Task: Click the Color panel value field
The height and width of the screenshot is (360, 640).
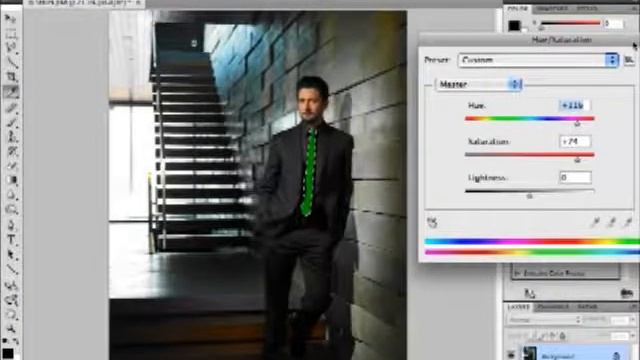Action: coord(614,24)
